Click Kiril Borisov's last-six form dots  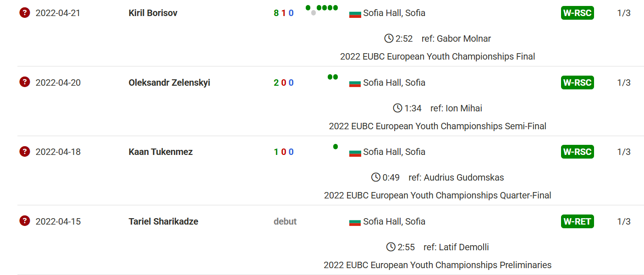(322, 10)
